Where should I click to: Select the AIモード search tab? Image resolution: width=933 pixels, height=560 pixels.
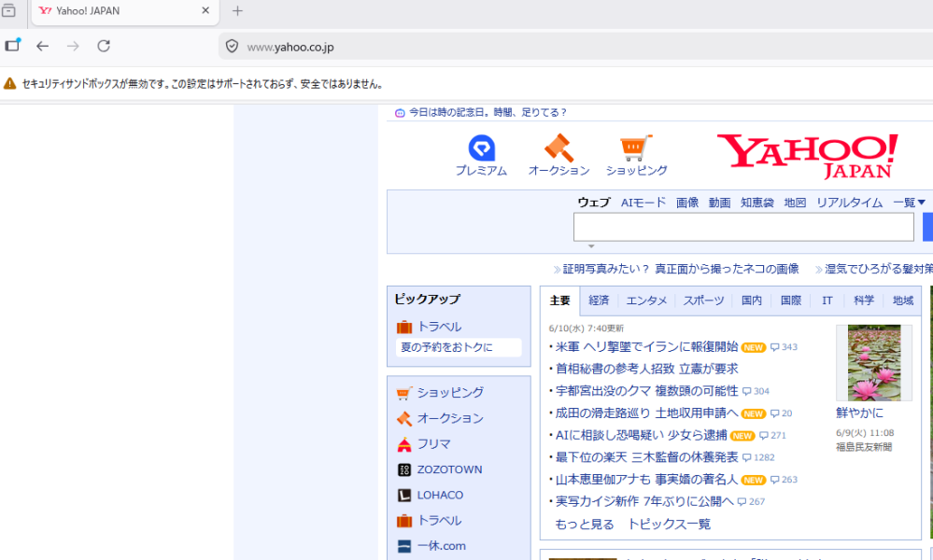[x=643, y=203]
